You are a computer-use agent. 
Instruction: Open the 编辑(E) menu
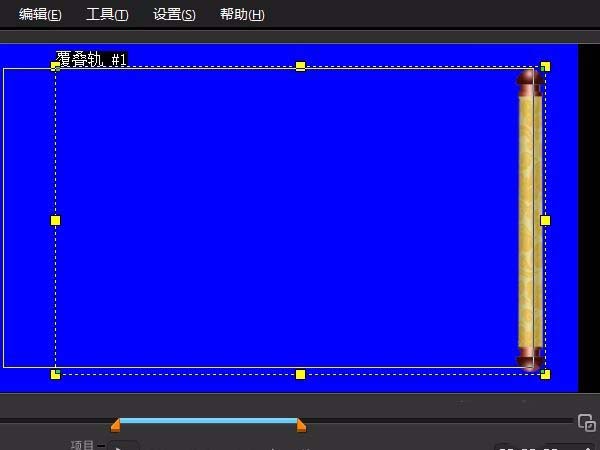coord(40,15)
